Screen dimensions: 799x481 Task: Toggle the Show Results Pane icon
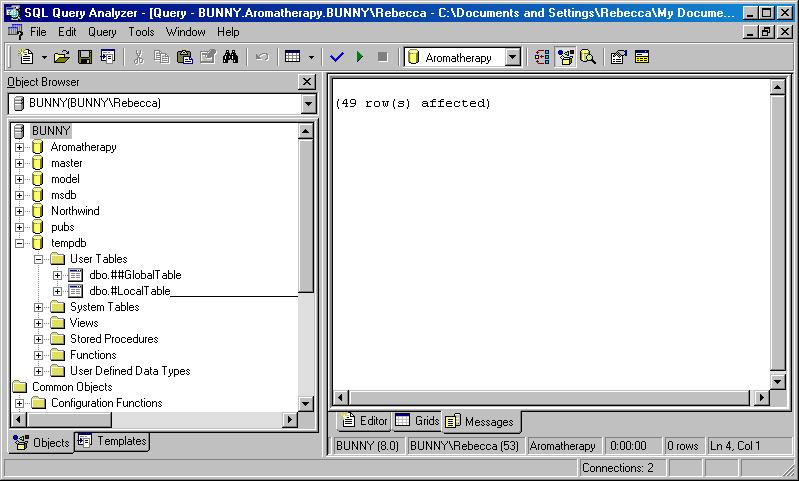coord(642,57)
